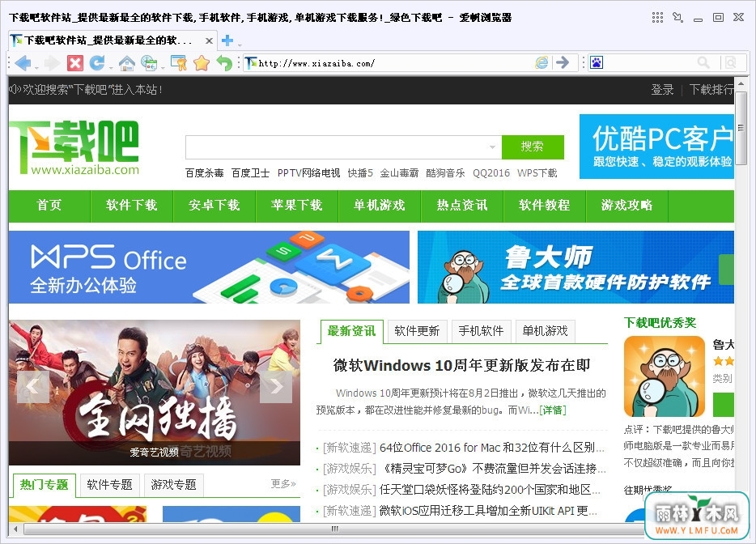Image resolution: width=756 pixels, height=544 pixels.
Task: Click the page-search icon at far right
Action: click(x=730, y=62)
